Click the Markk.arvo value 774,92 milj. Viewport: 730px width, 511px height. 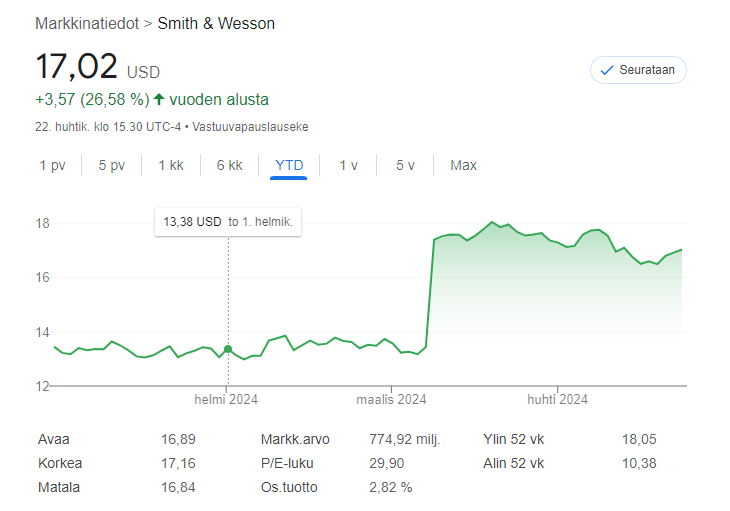click(405, 439)
